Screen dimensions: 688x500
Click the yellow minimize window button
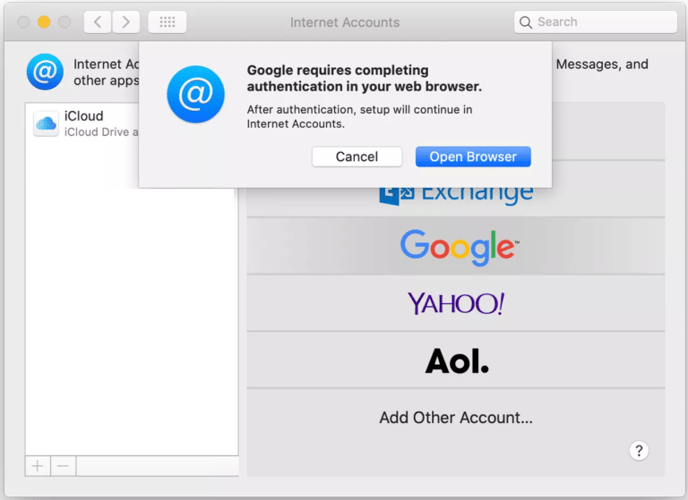[x=44, y=22]
